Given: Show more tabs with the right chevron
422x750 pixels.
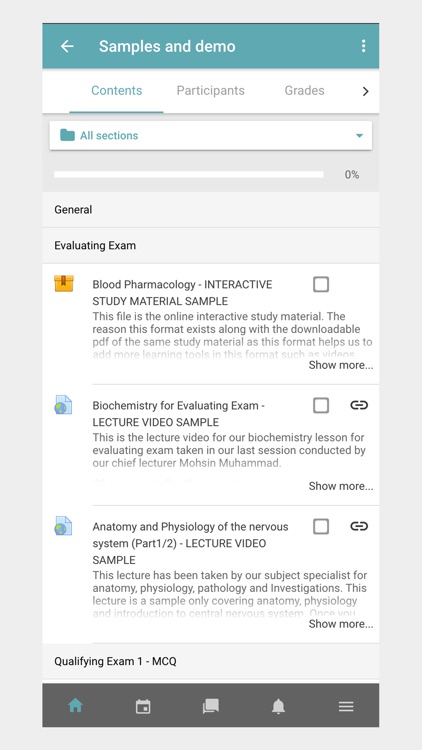Looking at the screenshot, I should 366,91.
